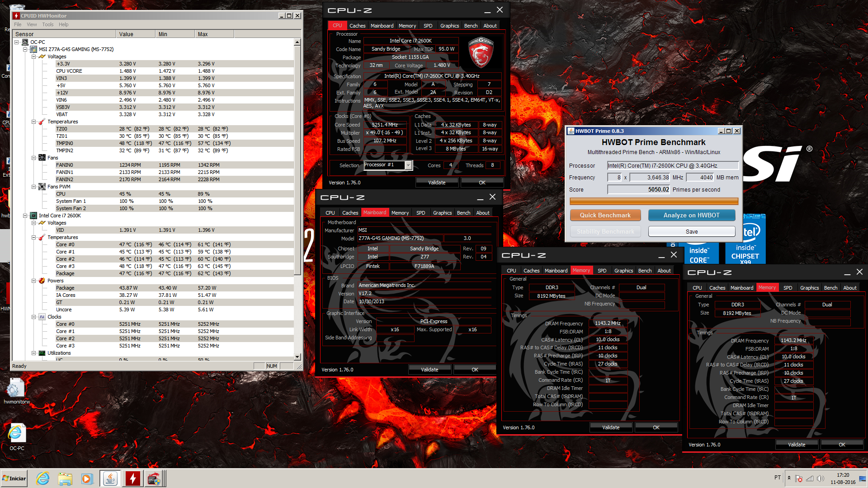Open the Processor #1 selection dropdown

coord(408,165)
